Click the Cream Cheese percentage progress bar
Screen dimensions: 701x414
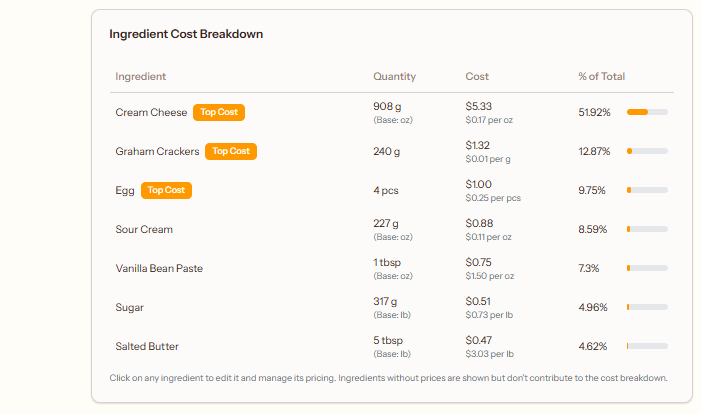pyautogui.click(x=647, y=112)
